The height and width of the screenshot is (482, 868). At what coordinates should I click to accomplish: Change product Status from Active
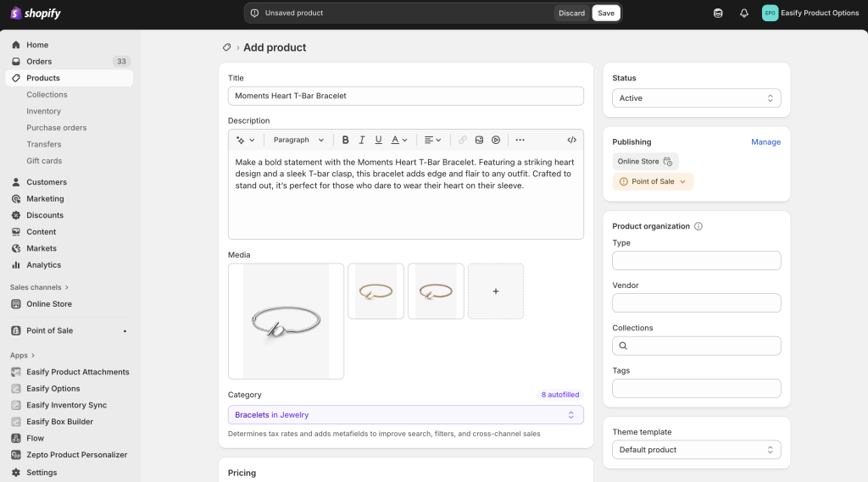[697, 98]
